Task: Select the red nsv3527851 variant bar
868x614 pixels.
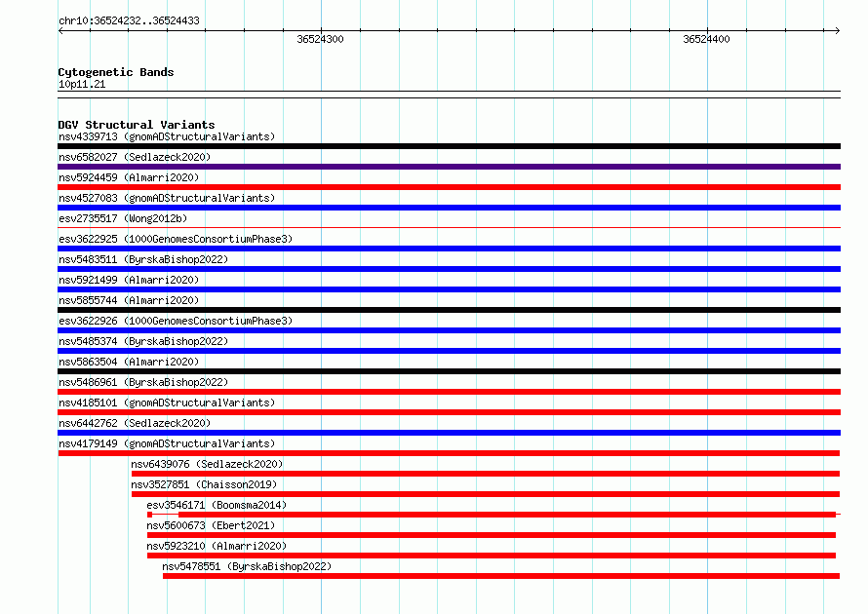Action: [x=486, y=494]
